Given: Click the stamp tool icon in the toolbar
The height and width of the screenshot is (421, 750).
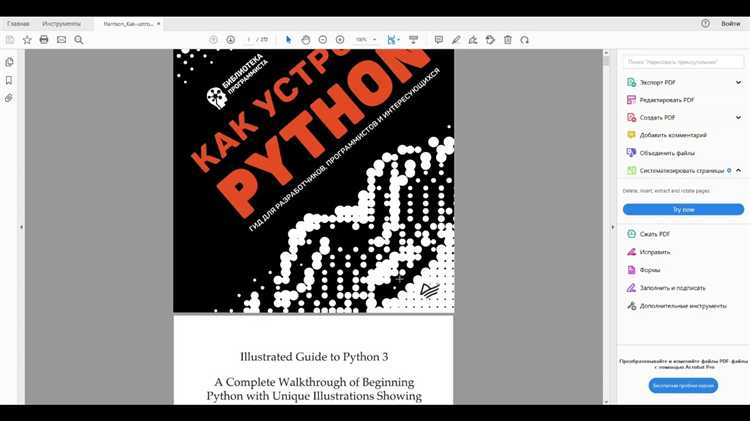Looking at the screenshot, I should click(490, 40).
